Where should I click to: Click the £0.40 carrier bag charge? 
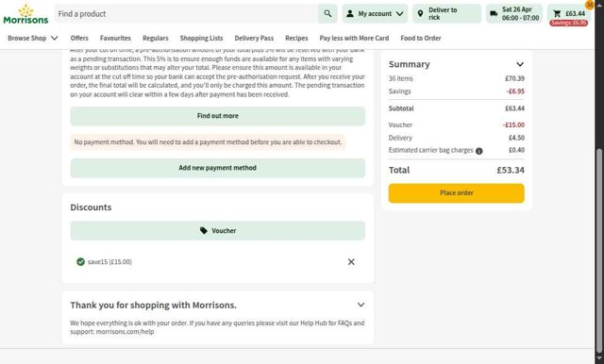[516, 150]
